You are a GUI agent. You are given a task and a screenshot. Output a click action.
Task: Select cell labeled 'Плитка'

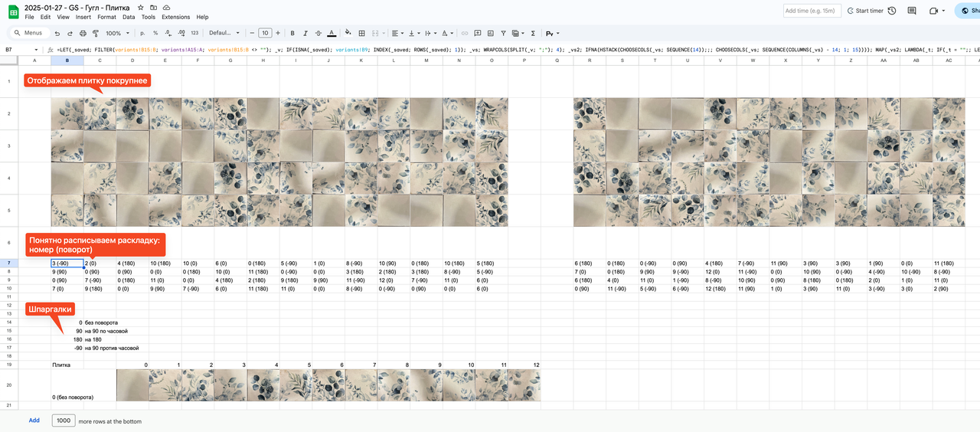[67, 365]
